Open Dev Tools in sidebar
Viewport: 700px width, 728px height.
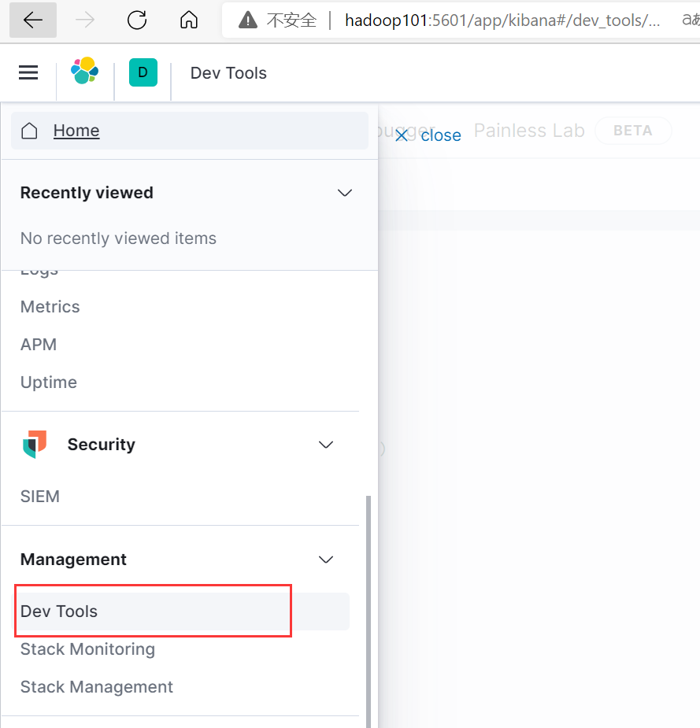59,612
